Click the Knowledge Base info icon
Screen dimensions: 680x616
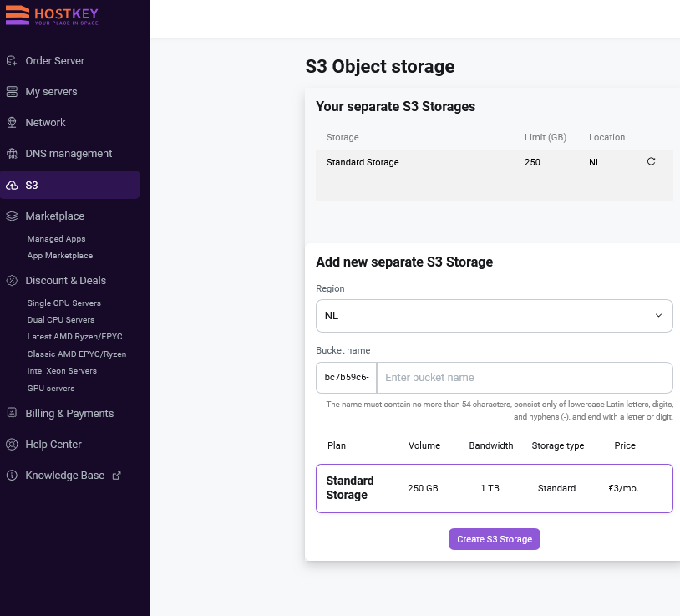coord(12,476)
